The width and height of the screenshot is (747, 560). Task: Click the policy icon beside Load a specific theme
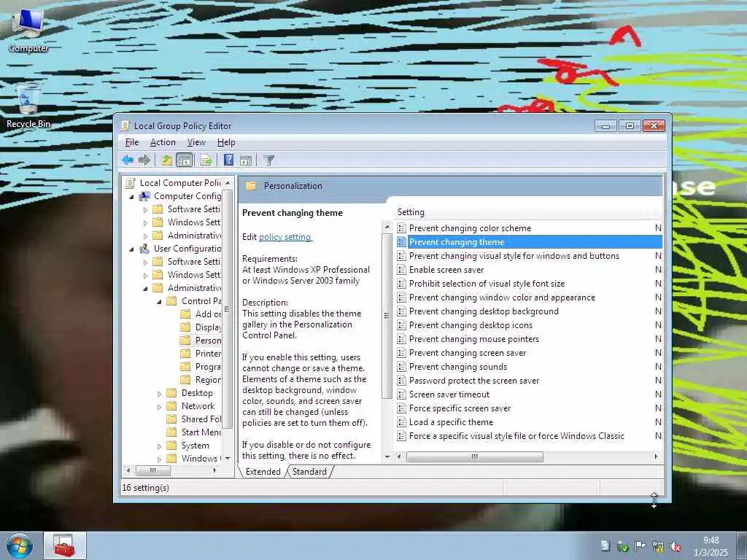point(402,422)
